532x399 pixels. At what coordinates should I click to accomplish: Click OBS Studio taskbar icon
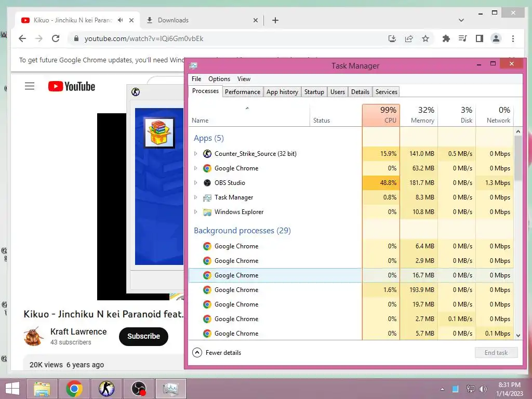(139, 389)
